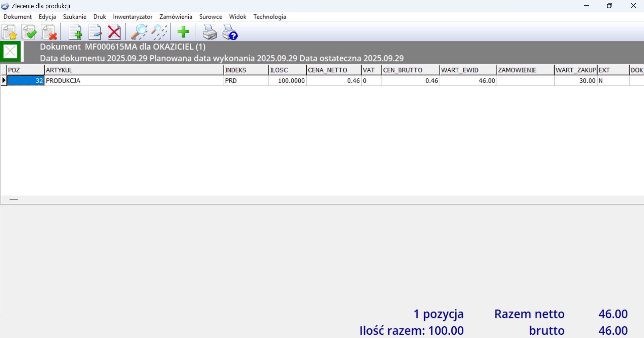The image size is (644, 338).
Task: Click the ILOSC cell showing 100.0000
Action: (288, 81)
